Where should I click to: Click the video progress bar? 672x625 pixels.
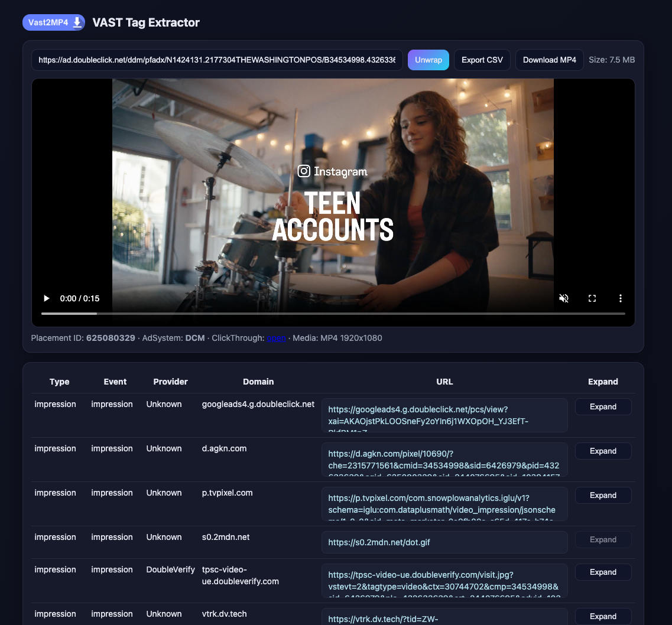tap(333, 314)
